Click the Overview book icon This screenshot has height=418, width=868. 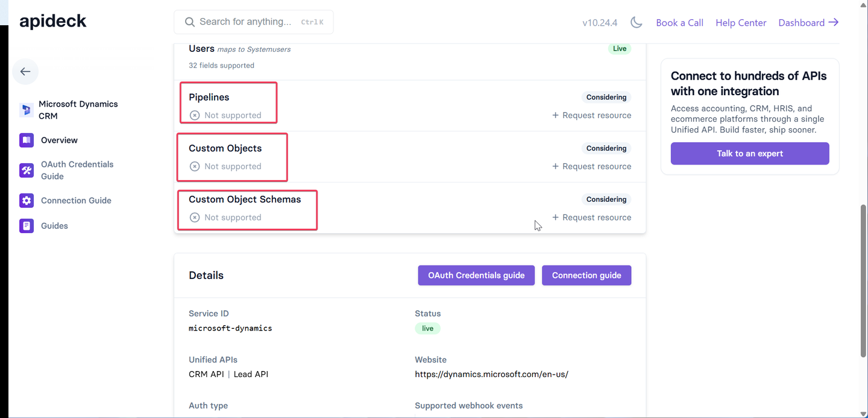[27, 140]
